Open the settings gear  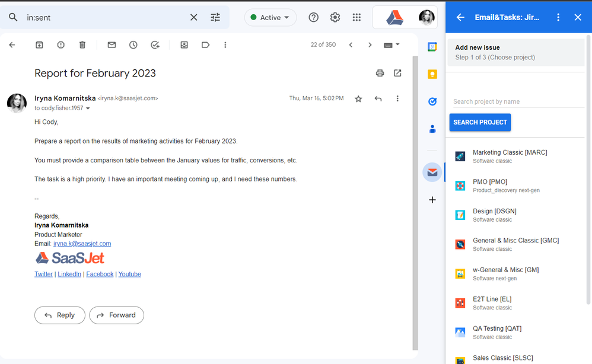(335, 17)
